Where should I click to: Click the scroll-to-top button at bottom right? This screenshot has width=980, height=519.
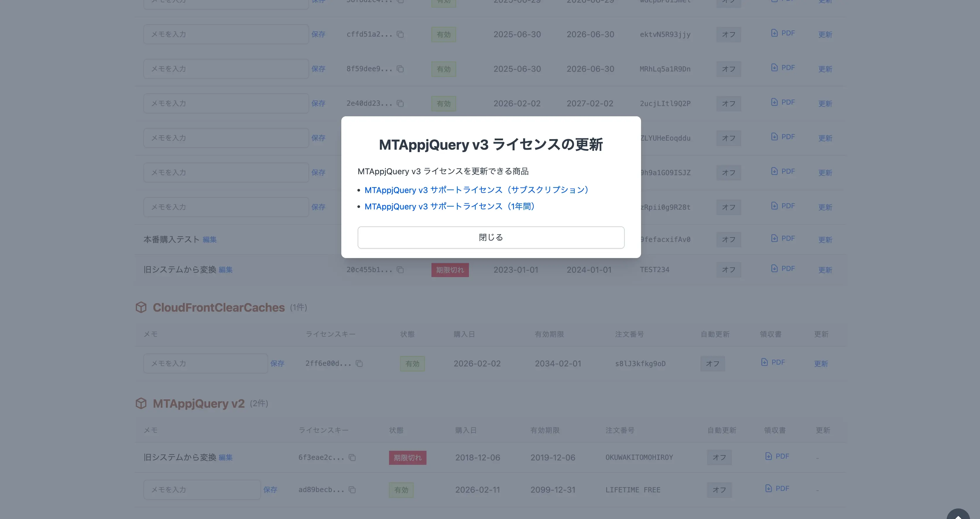point(958,515)
